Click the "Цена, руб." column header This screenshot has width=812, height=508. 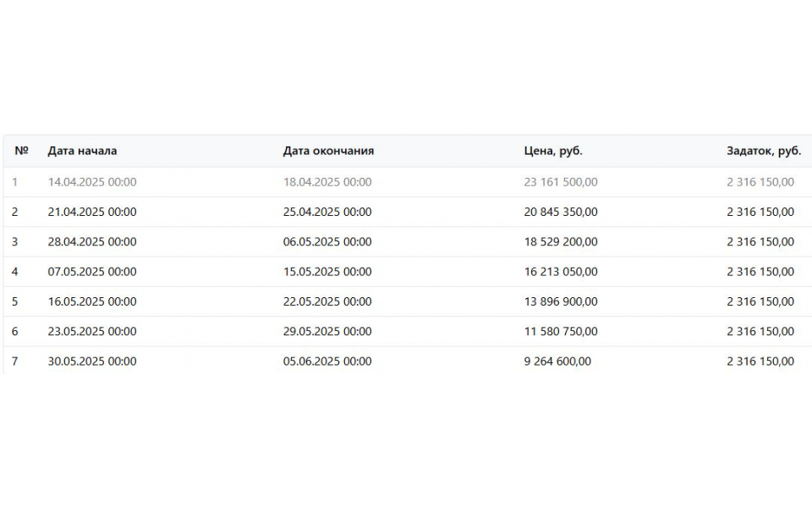pyautogui.click(x=553, y=151)
